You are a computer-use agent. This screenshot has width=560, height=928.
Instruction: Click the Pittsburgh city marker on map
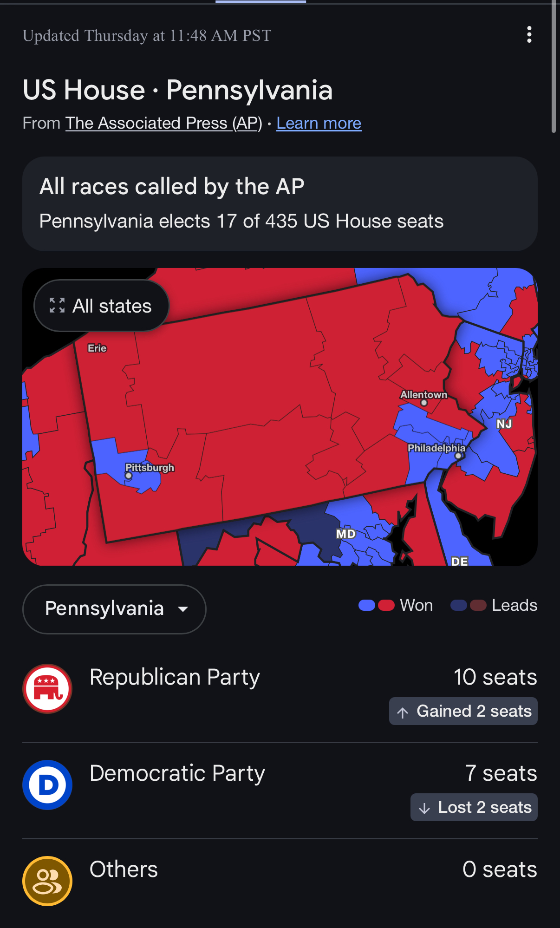[x=129, y=476]
